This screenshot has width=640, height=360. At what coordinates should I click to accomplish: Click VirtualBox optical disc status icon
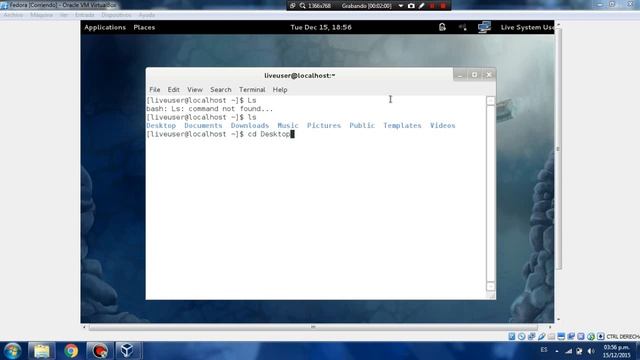[x=522, y=336]
